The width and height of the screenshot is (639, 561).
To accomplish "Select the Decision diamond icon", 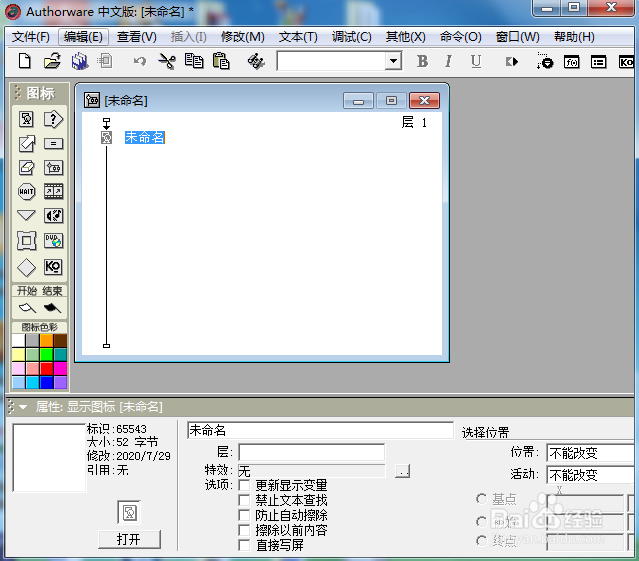I will point(27,267).
